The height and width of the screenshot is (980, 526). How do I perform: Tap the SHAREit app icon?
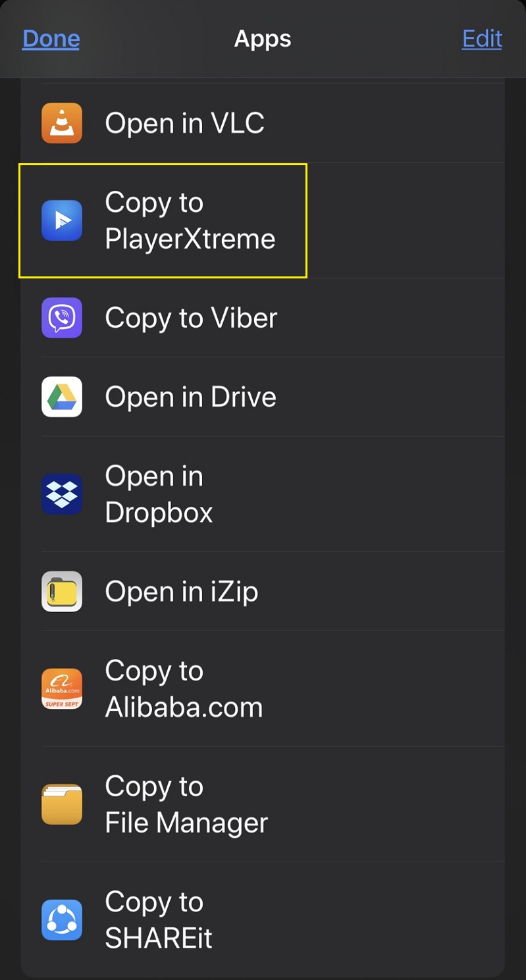coord(61,919)
